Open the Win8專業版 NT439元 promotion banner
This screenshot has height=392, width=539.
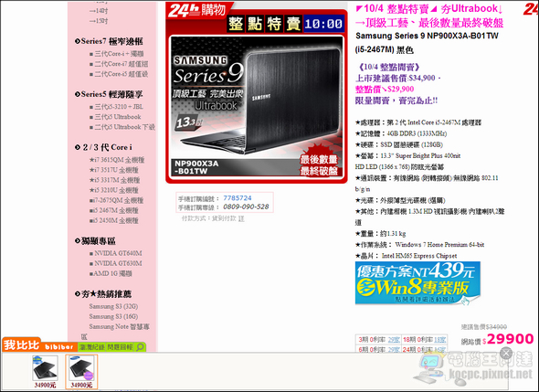point(417,283)
